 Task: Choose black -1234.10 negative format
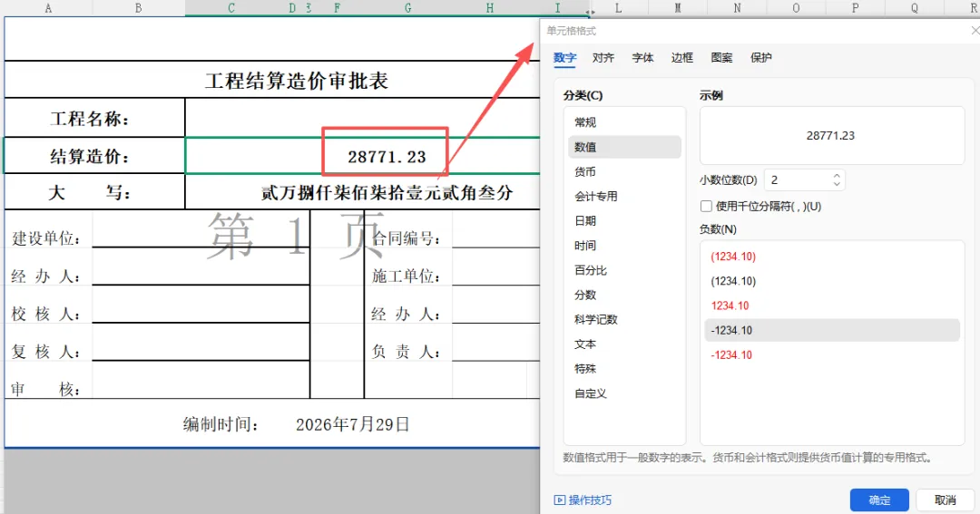(832, 330)
